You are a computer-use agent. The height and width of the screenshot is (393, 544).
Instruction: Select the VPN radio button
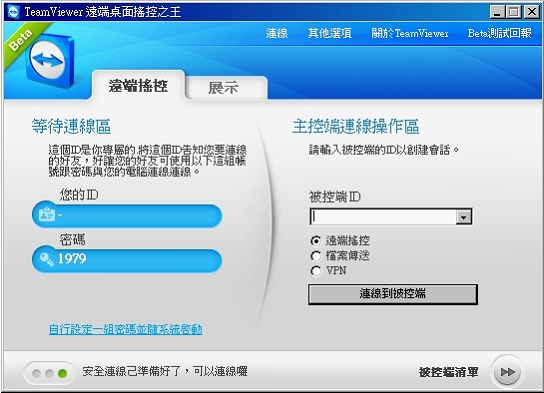click(315, 271)
